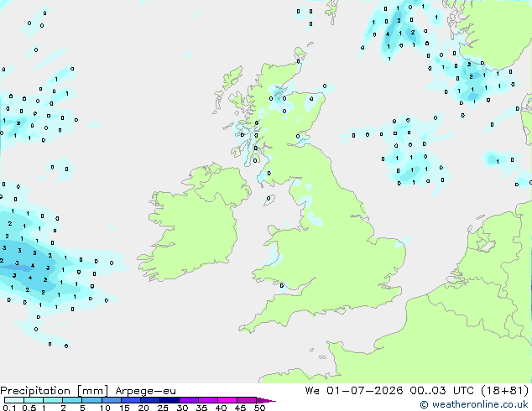Pick the legend swatch between 20 and 25
The height and width of the screenshot is (411, 532).
point(149,400)
